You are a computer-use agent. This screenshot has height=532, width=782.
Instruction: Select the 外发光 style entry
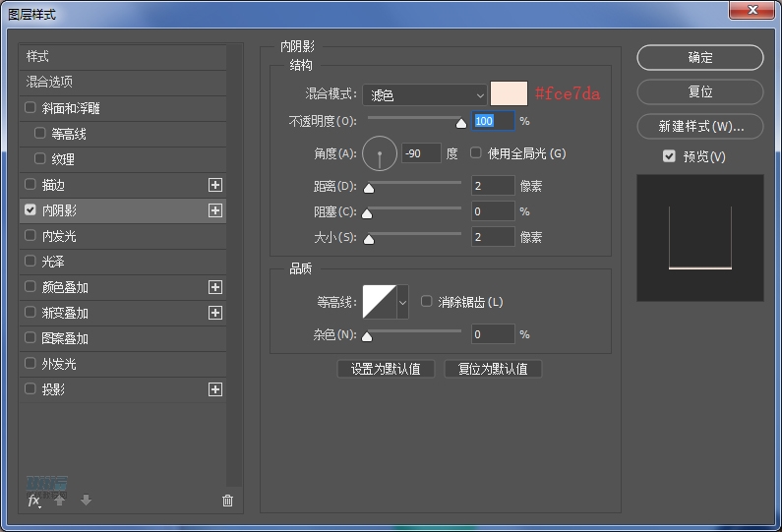tap(58, 364)
